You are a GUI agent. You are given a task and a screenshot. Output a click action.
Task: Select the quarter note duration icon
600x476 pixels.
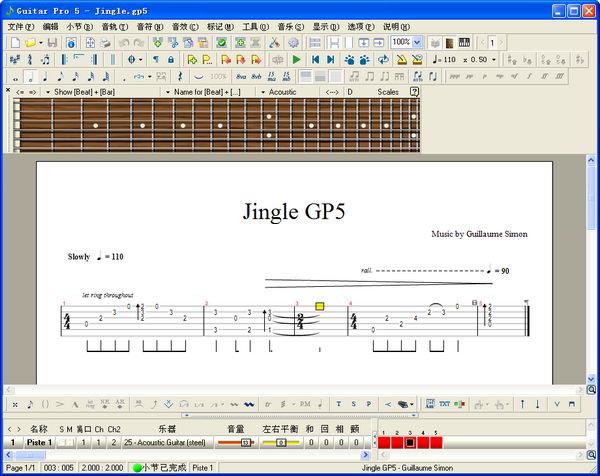pos(45,76)
